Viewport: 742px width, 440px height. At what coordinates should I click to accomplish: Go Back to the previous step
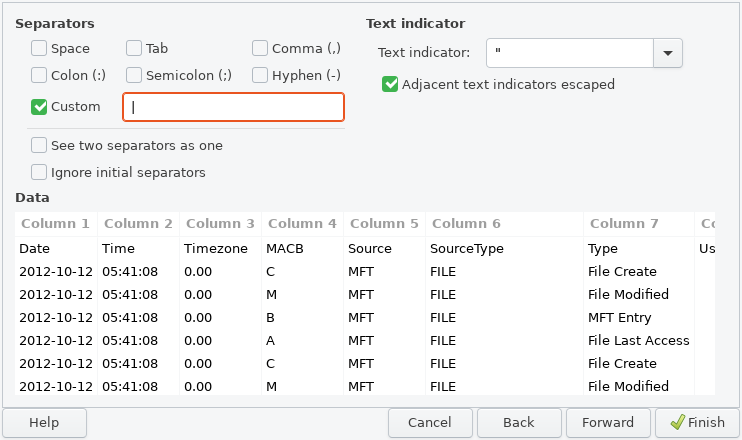pyautogui.click(x=518, y=422)
